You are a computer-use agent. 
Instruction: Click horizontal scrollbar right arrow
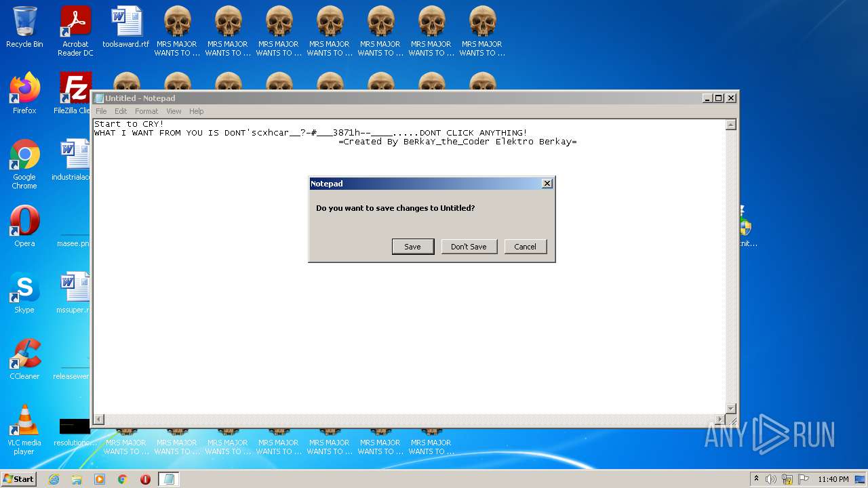(720, 420)
